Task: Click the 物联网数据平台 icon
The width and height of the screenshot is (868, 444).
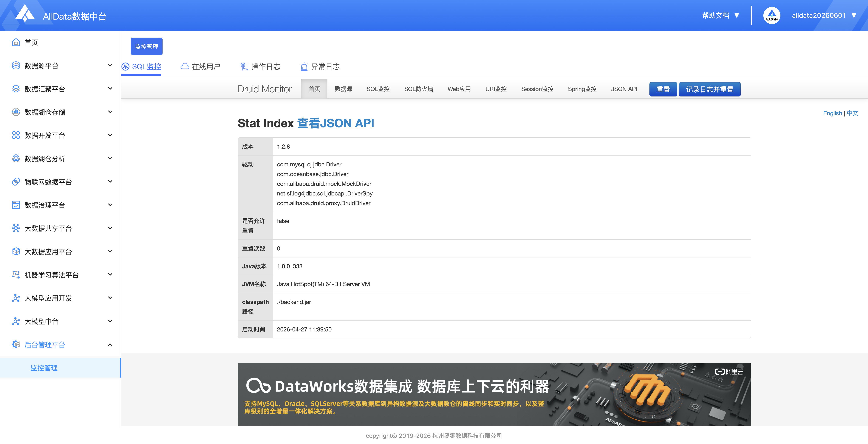Action: click(16, 182)
